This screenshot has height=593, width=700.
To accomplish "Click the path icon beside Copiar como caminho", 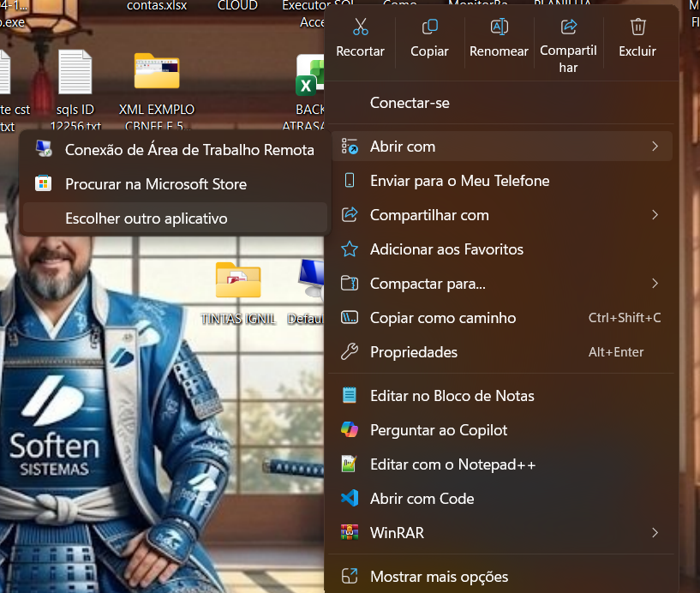I will [350, 317].
